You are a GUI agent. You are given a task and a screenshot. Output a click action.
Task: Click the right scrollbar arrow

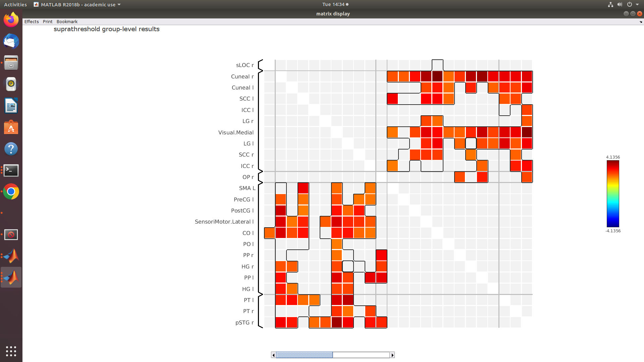(392, 355)
